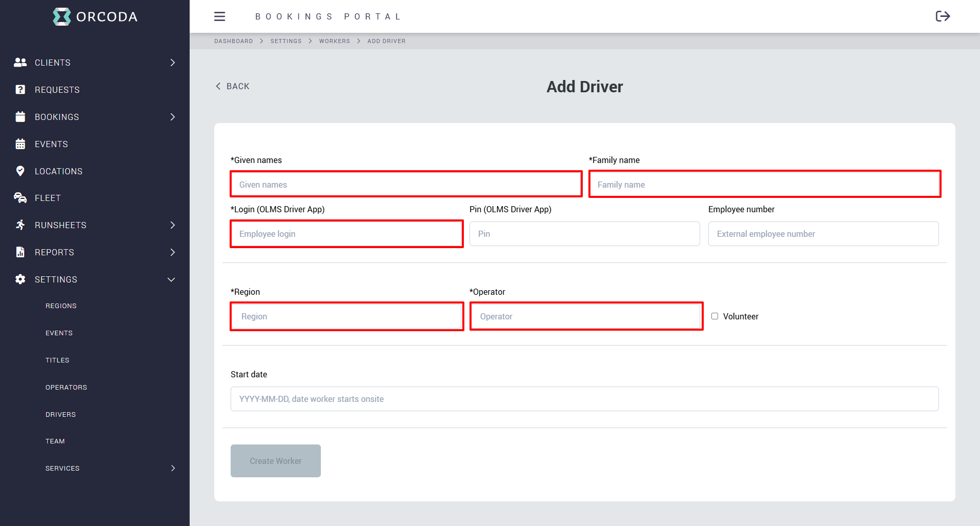Expand the Runsheets submenu chevron
Screen dimensions: 980x526
point(173,225)
